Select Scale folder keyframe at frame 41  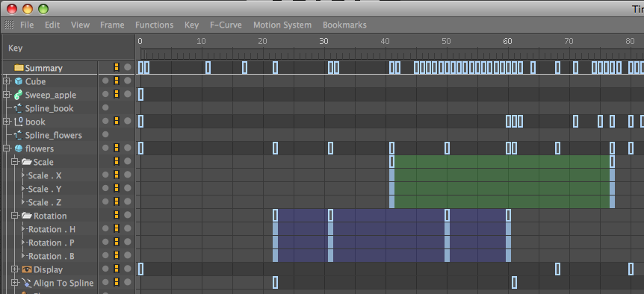point(391,162)
